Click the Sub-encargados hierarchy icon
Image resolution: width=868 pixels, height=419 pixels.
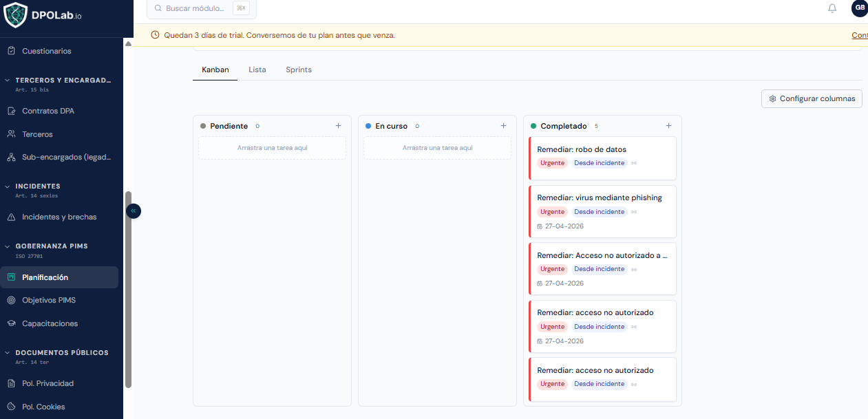coord(11,157)
